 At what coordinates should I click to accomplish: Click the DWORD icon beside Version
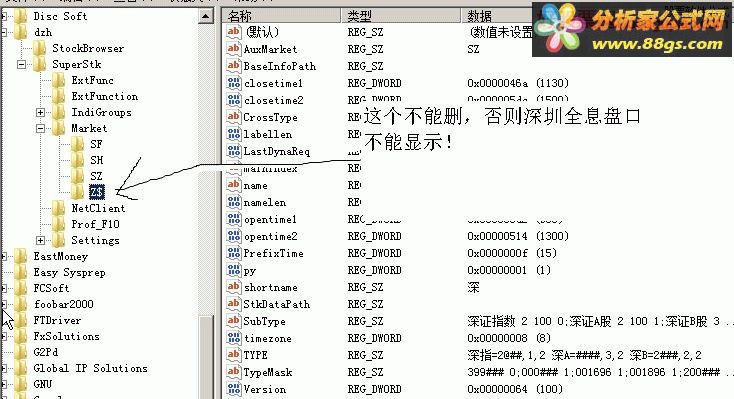coord(234,389)
